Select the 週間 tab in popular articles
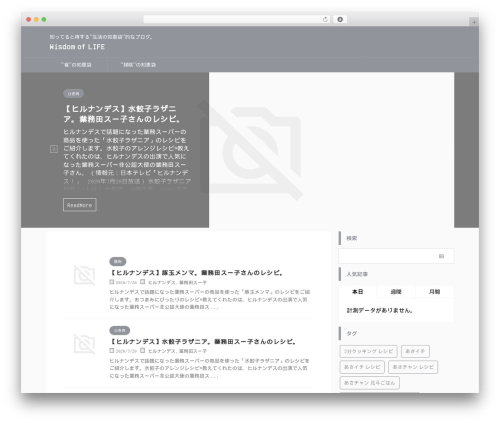The image size is (500, 423). [396, 292]
